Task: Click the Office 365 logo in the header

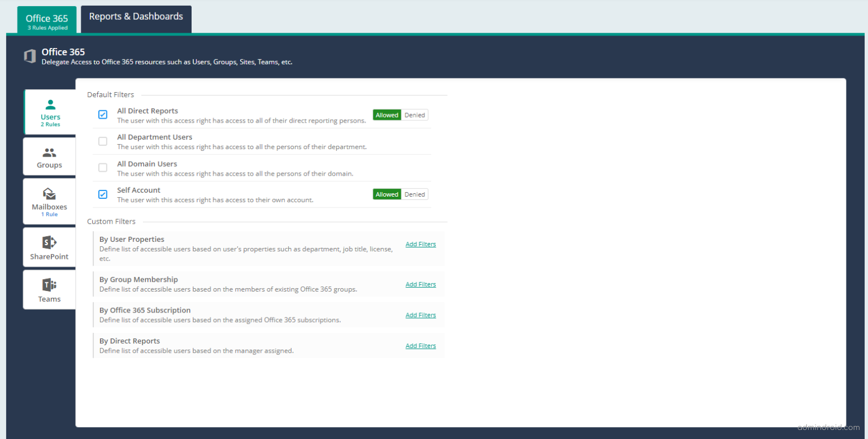Action: click(30, 56)
